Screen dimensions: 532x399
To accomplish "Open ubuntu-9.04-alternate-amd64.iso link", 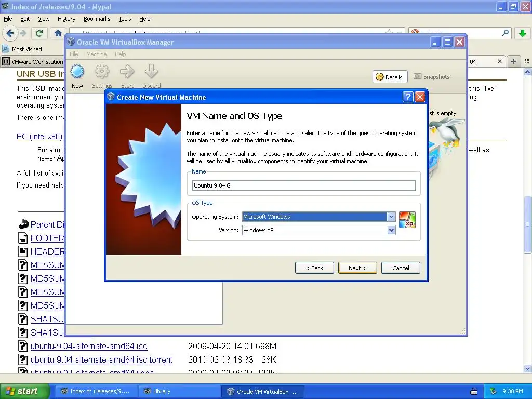I will [x=89, y=346].
